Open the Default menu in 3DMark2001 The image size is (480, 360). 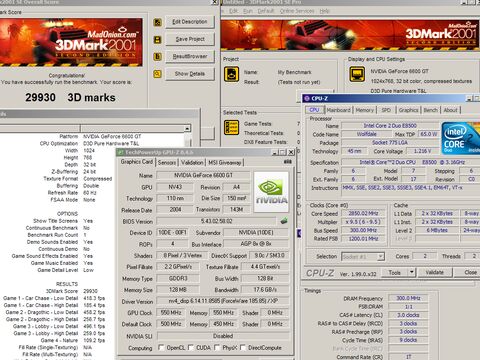click(x=266, y=11)
